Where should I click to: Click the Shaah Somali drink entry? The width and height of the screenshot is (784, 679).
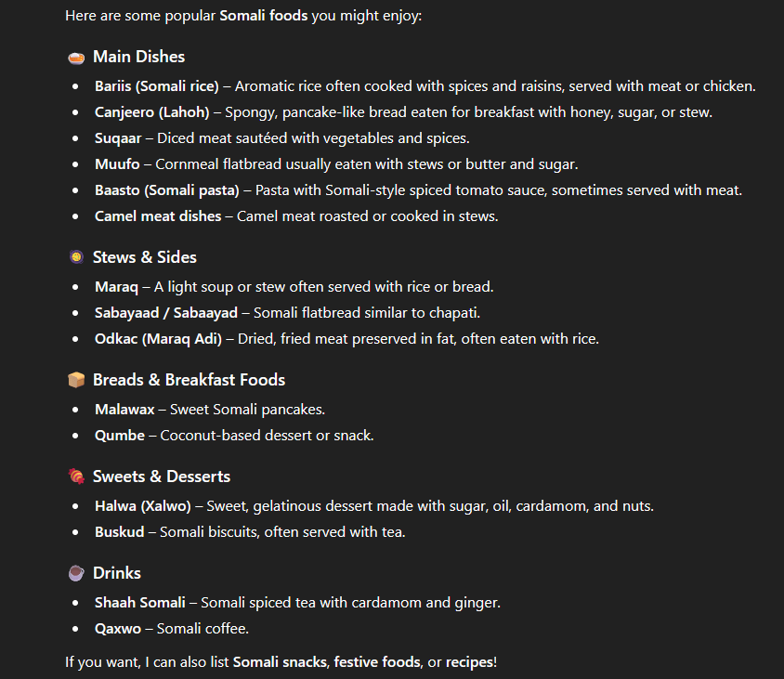click(x=139, y=603)
